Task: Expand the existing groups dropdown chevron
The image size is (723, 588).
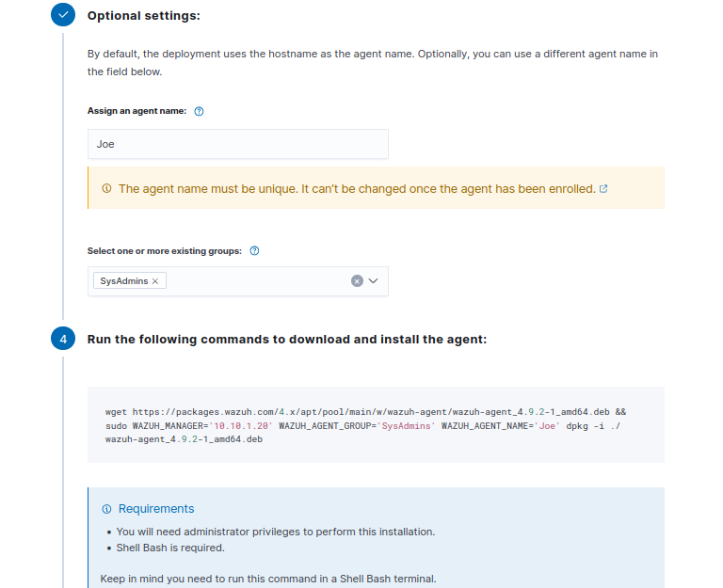Action: (374, 280)
